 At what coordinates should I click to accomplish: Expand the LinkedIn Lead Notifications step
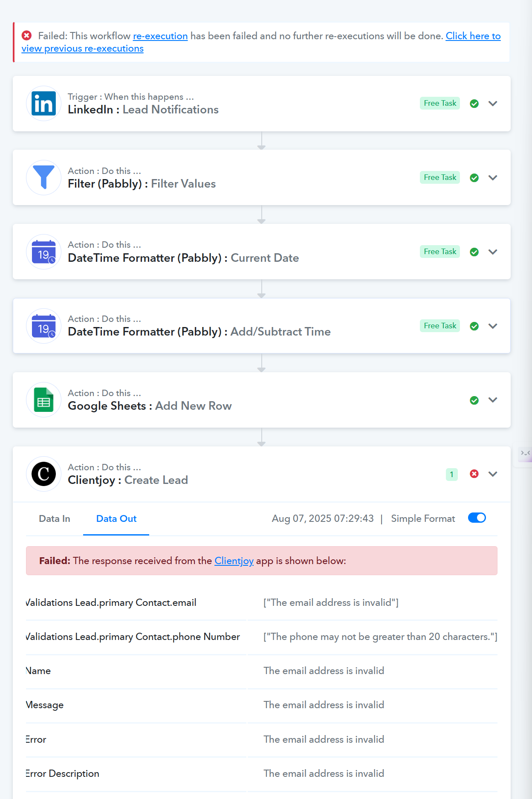(x=493, y=104)
